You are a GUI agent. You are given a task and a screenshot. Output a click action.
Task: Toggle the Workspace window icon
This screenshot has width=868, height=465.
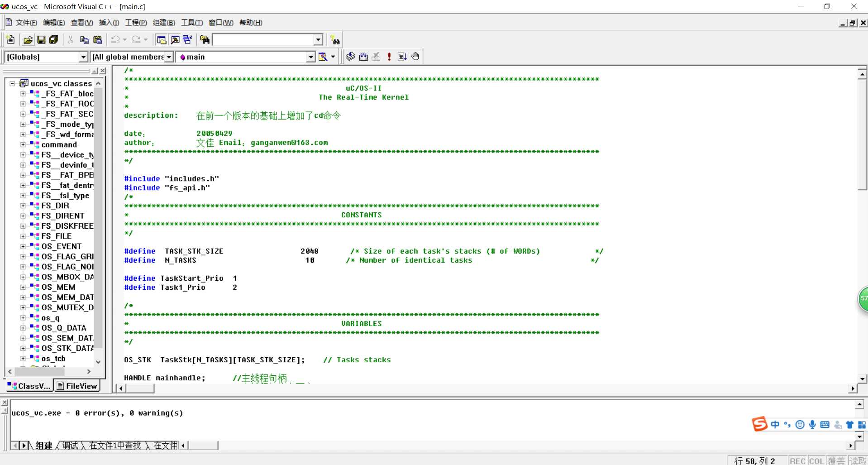(162, 40)
